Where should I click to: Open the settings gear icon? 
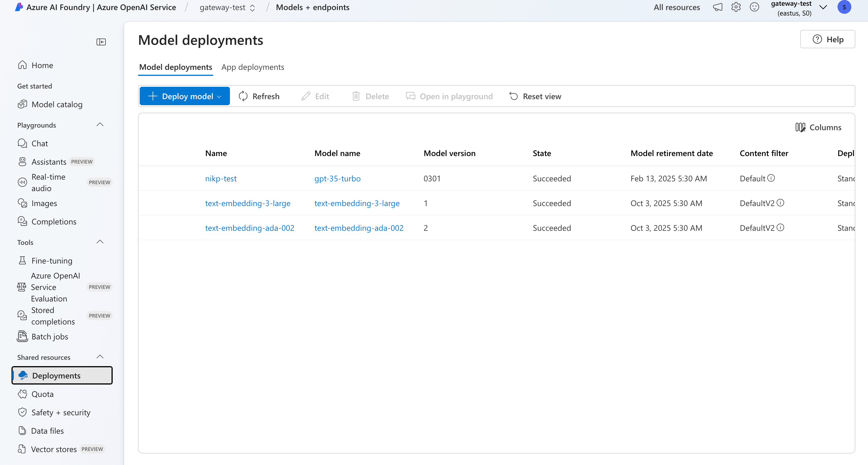click(736, 7)
